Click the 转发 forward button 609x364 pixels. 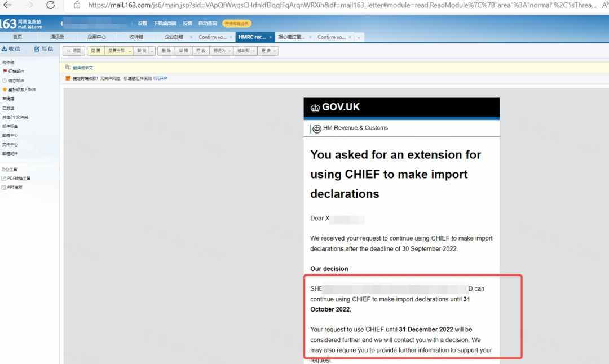pyautogui.click(x=142, y=51)
